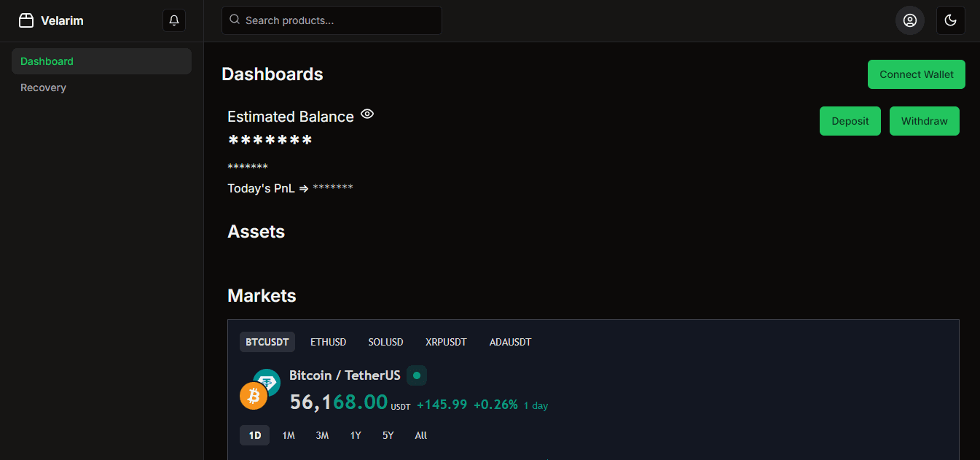980x460 pixels.
Task: Open the Dashboard sidebar item
Action: pyautogui.click(x=101, y=61)
